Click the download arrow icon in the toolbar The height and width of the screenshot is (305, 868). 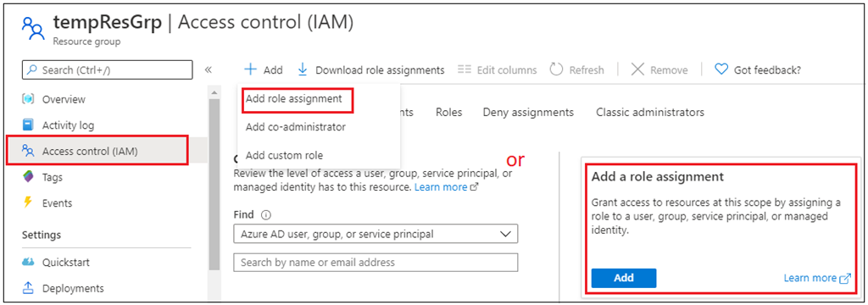pyautogui.click(x=303, y=69)
